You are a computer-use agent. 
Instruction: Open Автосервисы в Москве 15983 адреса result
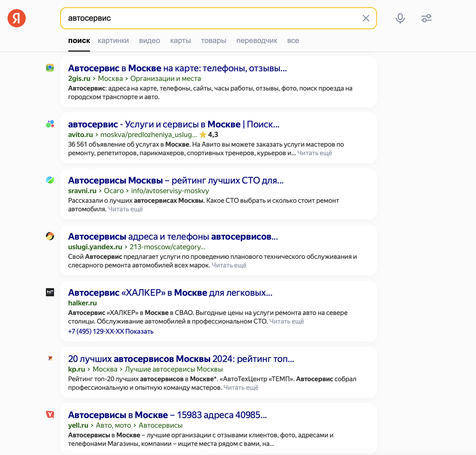tap(167, 415)
